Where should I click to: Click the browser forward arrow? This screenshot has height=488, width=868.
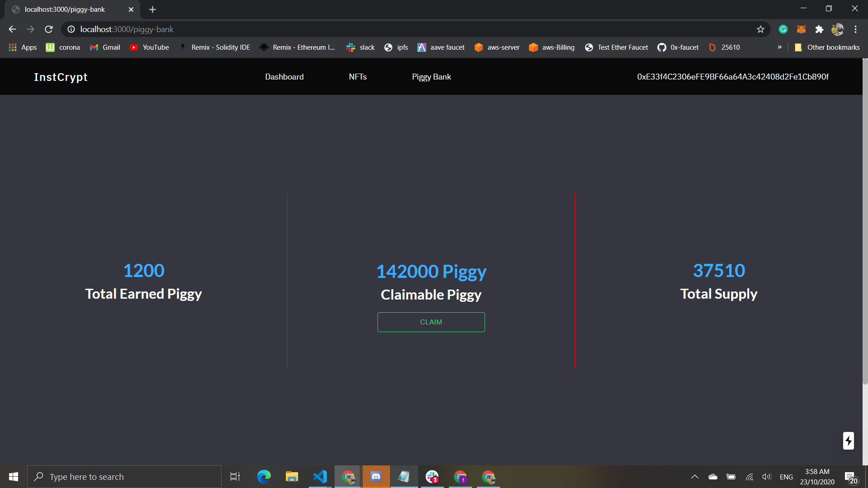pyautogui.click(x=30, y=29)
